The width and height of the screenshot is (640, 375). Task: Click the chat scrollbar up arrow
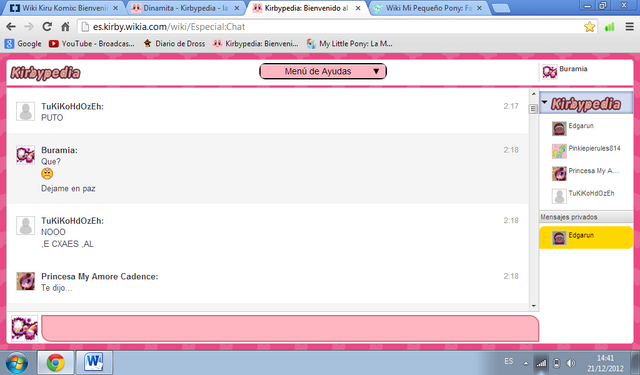[x=533, y=94]
